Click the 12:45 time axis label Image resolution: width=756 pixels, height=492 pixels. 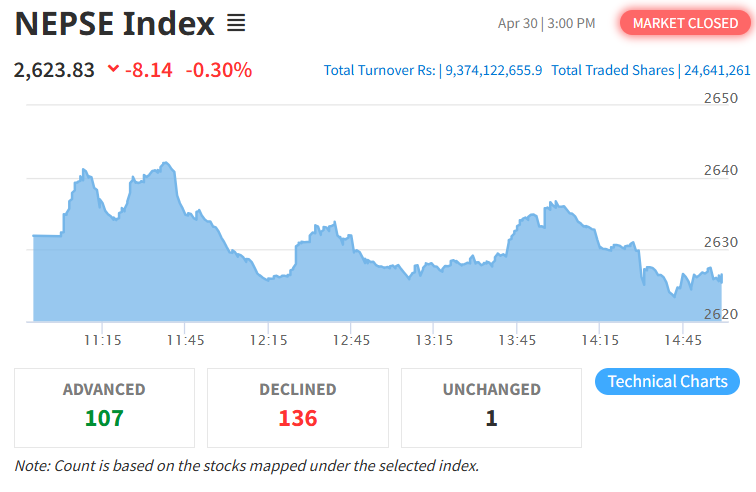351,341
